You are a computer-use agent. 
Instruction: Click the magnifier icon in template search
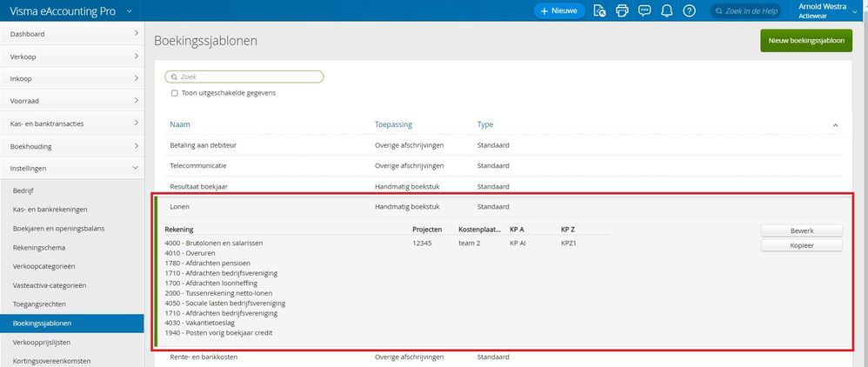point(175,77)
